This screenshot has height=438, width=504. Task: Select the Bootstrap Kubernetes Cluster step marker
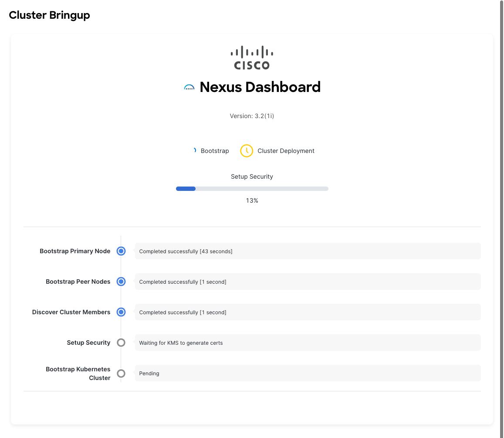click(121, 373)
